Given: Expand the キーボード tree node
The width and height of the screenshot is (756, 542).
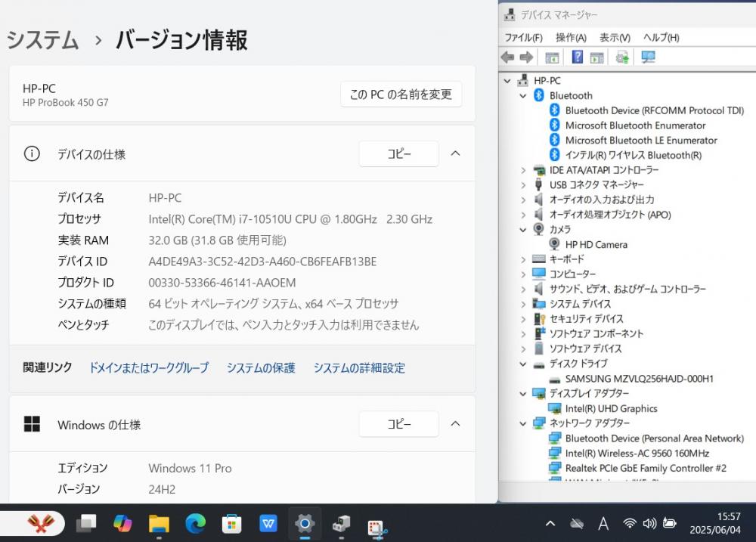Looking at the screenshot, I should [523, 259].
